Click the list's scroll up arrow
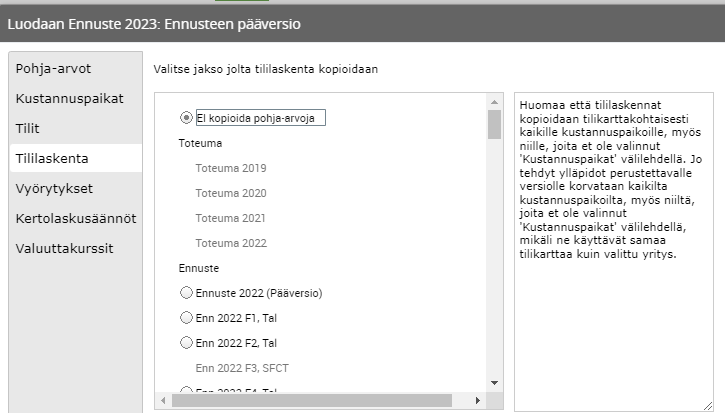725x413 pixels. [x=494, y=101]
